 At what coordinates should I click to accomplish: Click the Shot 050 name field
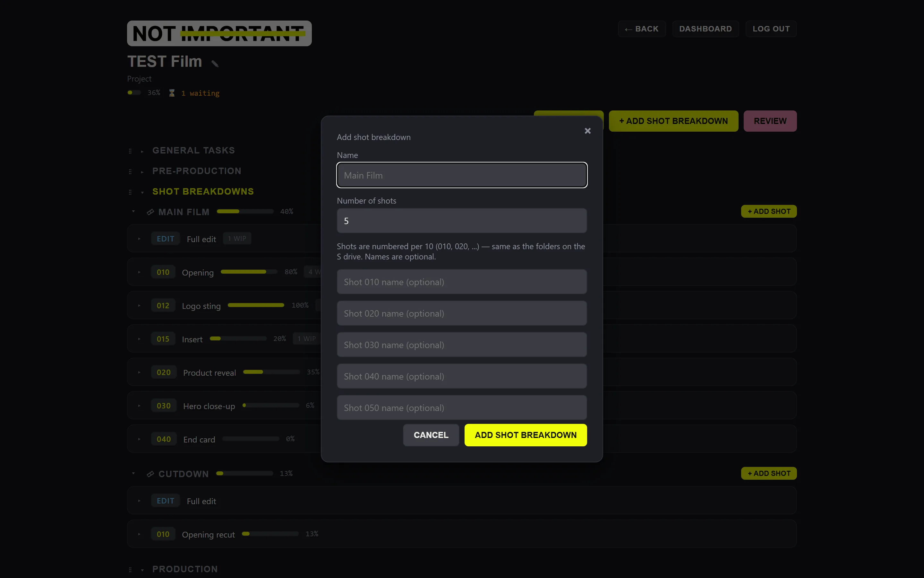point(462,407)
